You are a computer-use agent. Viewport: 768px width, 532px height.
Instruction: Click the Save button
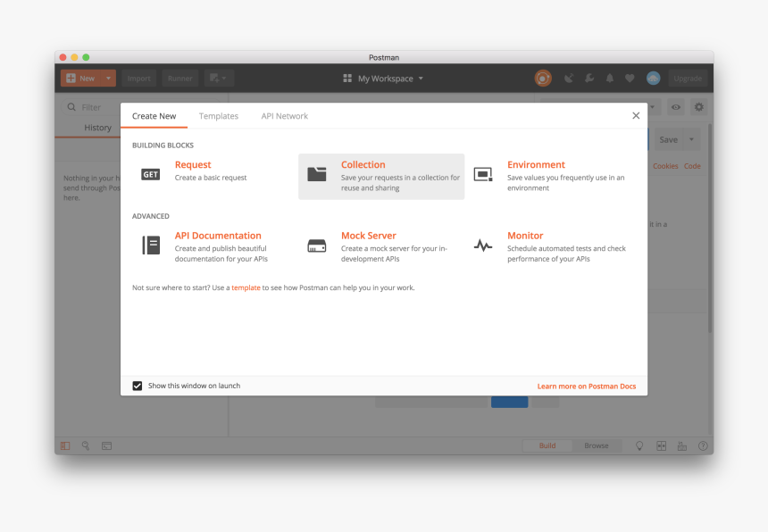tap(668, 139)
